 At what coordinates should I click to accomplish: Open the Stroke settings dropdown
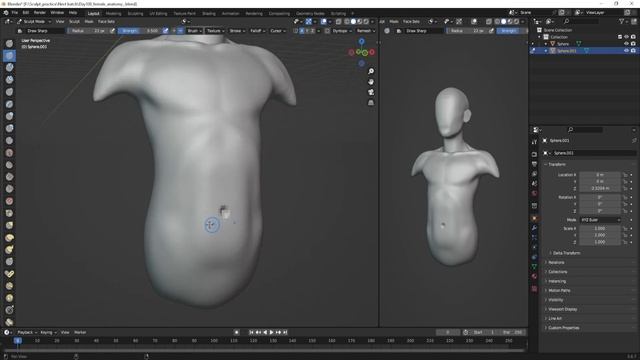pos(237,31)
